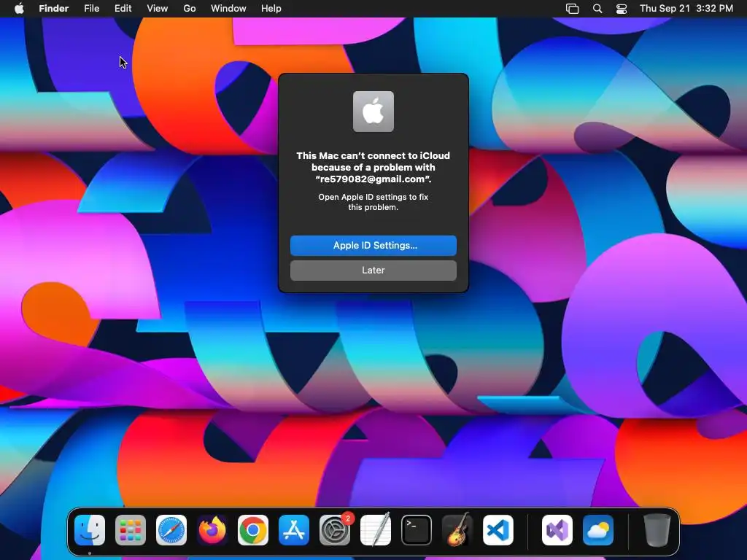
Task: Open the Finder menu
Action: [54, 9]
